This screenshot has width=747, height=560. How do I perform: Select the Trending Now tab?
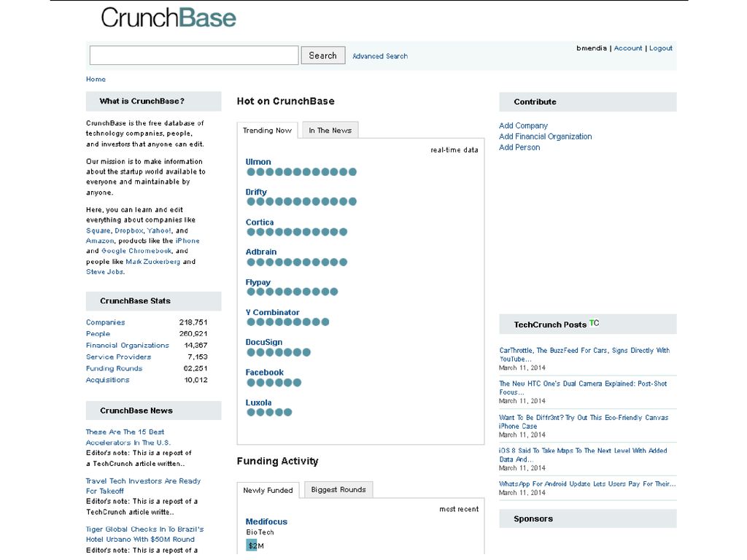point(267,131)
